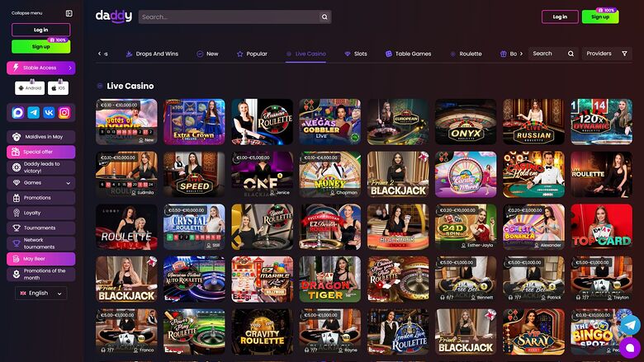Open Loyalty in the sidebar
This screenshot has width=644, height=362.
41,214
